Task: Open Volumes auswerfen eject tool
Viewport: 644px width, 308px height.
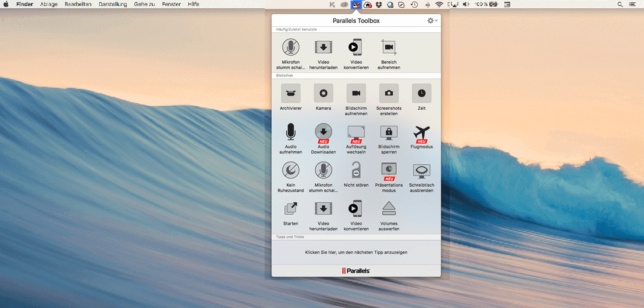Action: coord(389,208)
